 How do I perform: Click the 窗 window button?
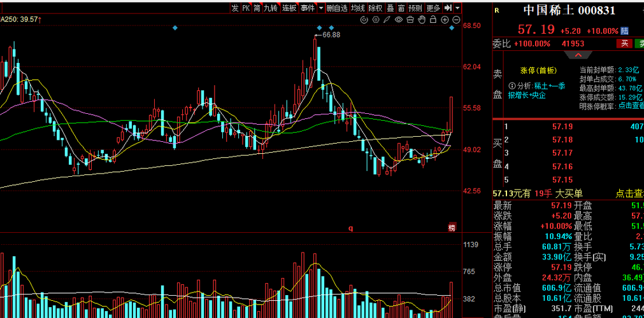(401, 8)
